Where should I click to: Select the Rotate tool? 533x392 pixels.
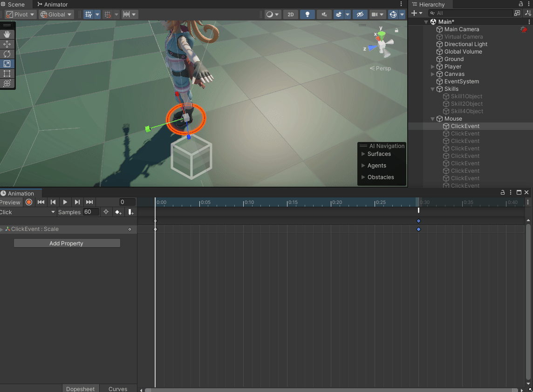pos(7,54)
